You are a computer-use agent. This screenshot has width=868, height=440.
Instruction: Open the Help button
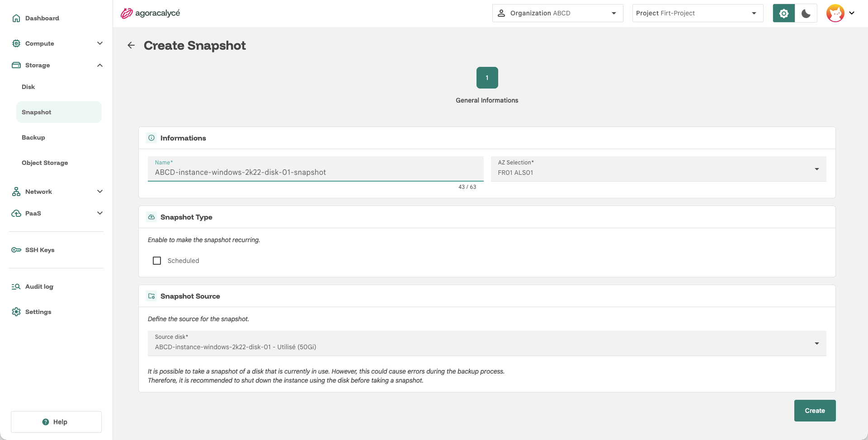pyautogui.click(x=56, y=422)
